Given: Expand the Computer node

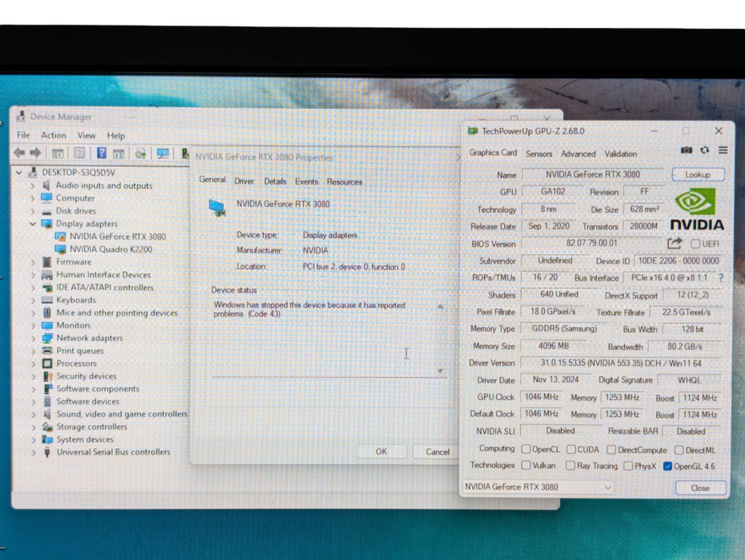Looking at the screenshot, I should click(33, 198).
